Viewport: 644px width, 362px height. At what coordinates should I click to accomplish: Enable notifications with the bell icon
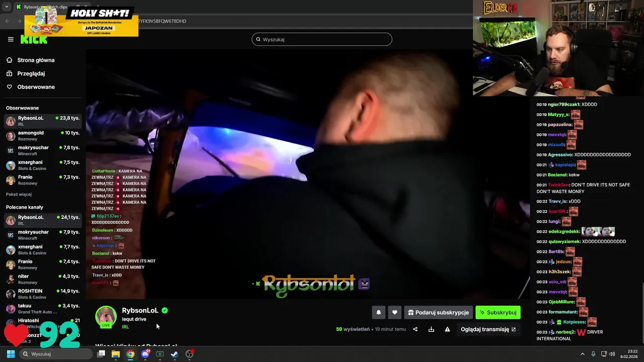379,312
